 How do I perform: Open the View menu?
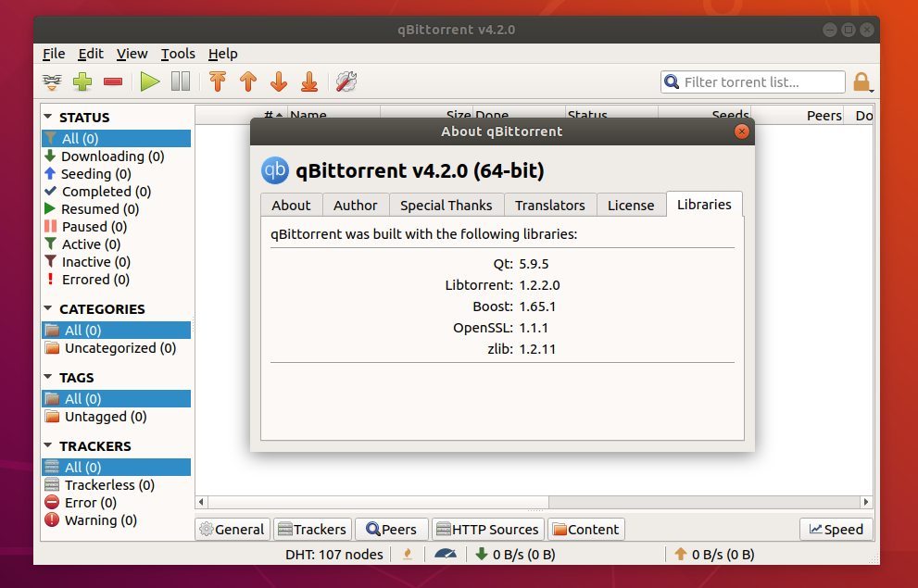pos(132,54)
